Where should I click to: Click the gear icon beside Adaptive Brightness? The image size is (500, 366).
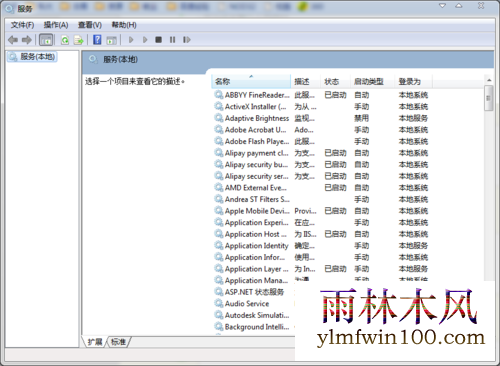[219, 118]
